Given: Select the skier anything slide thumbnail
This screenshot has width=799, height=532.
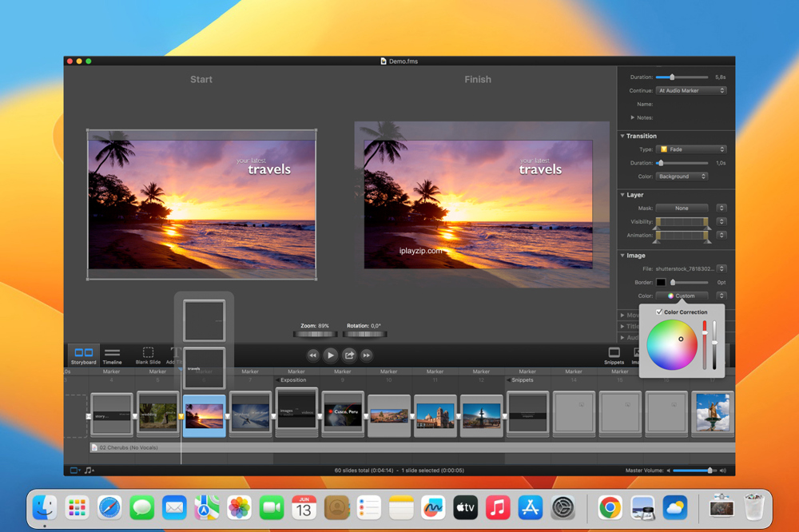Looking at the screenshot, I should point(250,415).
